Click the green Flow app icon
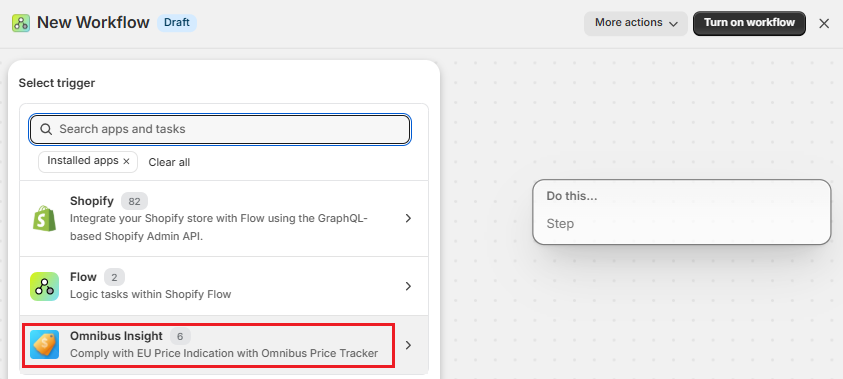 pos(44,286)
